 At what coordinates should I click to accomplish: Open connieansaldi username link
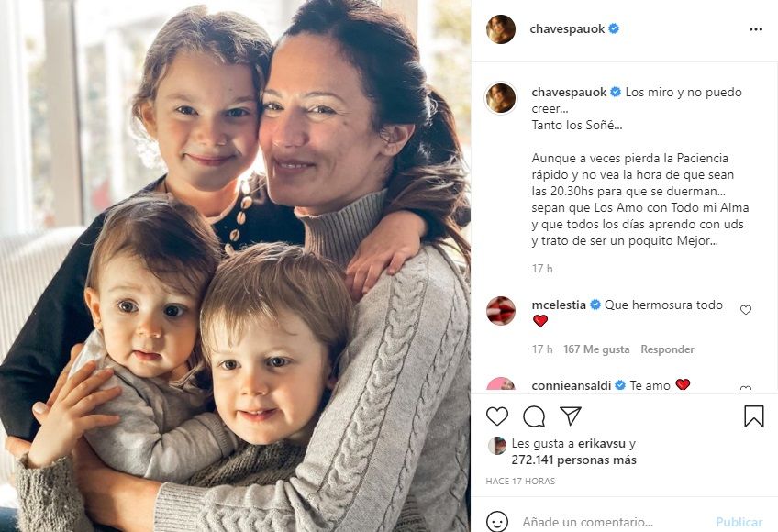tap(571, 385)
